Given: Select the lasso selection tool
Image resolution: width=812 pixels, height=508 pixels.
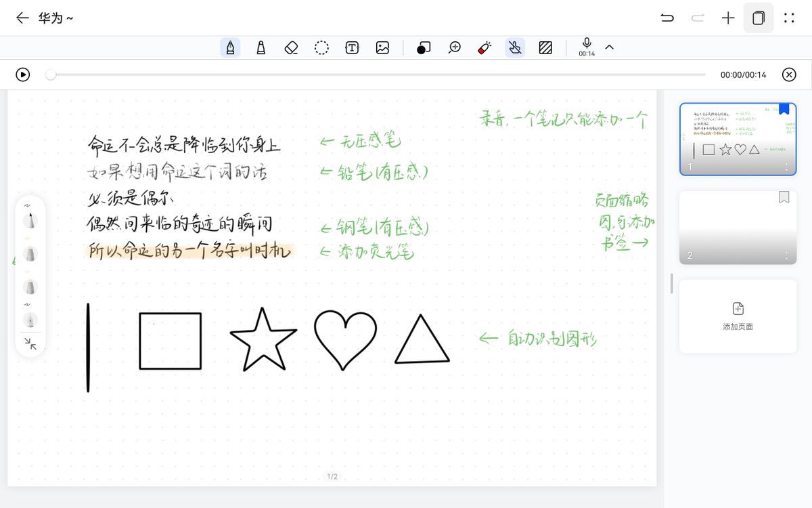Looking at the screenshot, I should [321, 47].
